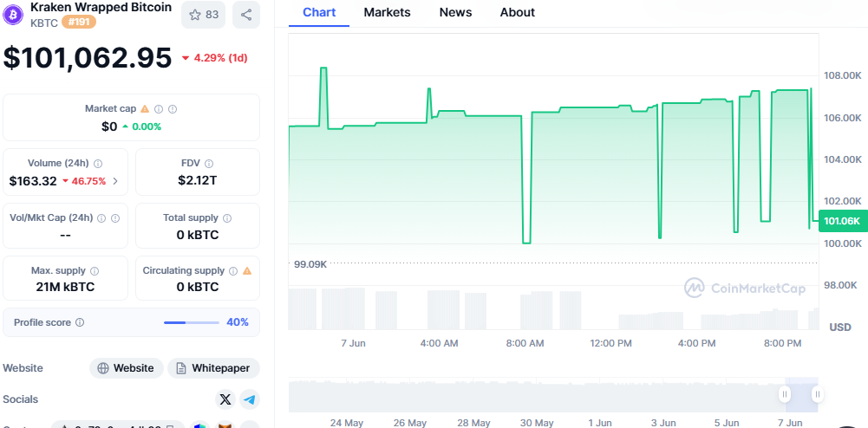The height and width of the screenshot is (428, 868).
Task: Click the 8:00 AM label on chart axis
Action: pos(525,343)
